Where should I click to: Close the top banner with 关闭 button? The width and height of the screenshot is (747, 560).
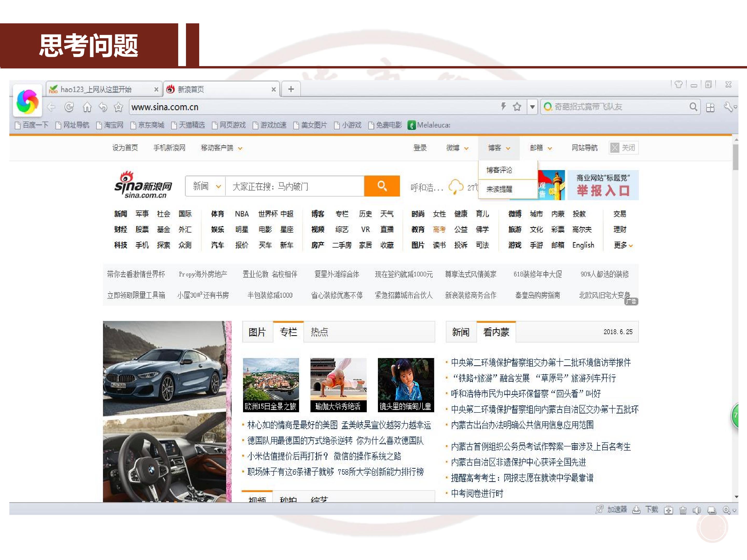click(x=623, y=148)
